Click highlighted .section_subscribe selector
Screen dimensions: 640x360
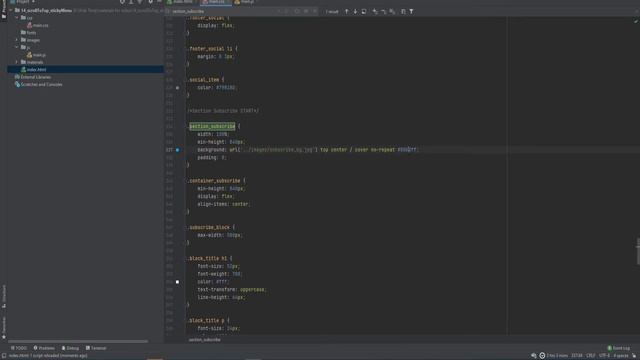tap(212, 126)
